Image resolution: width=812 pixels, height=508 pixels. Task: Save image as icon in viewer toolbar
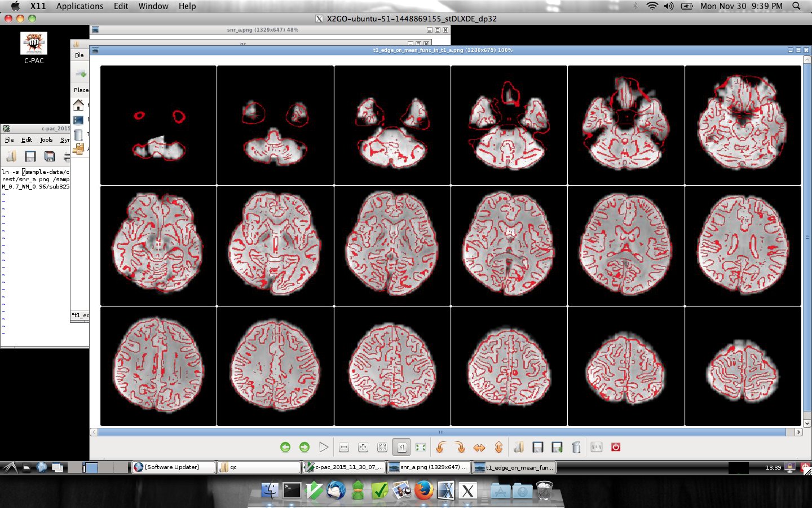(557, 447)
